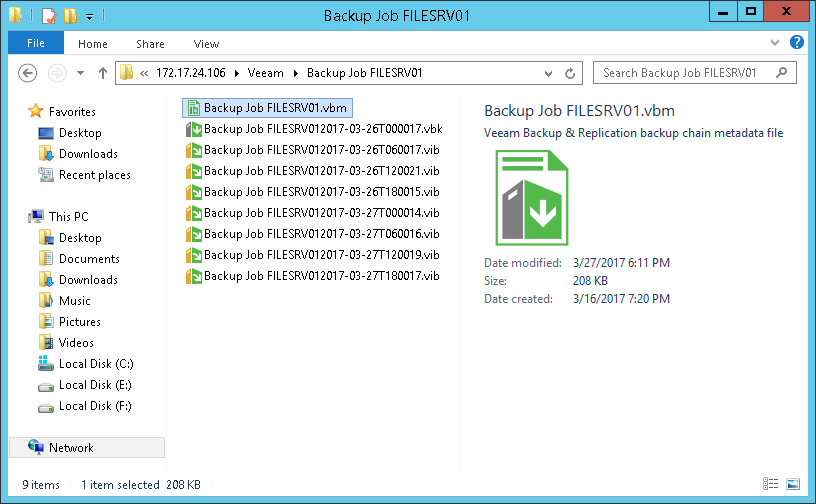The image size is (816, 504).
Task: Select the 2017-03-27T060016.vib file
Action: pyautogui.click(x=313, y=234)
